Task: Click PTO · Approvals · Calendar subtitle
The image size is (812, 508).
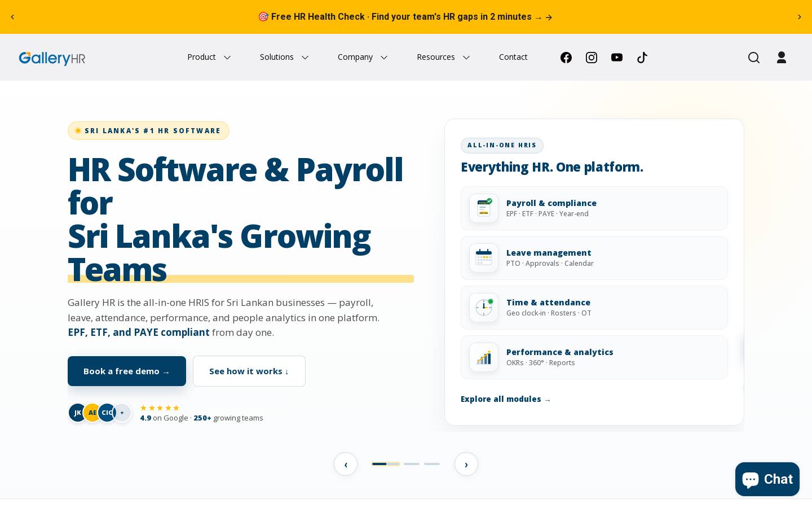Action: coord(550,264)
